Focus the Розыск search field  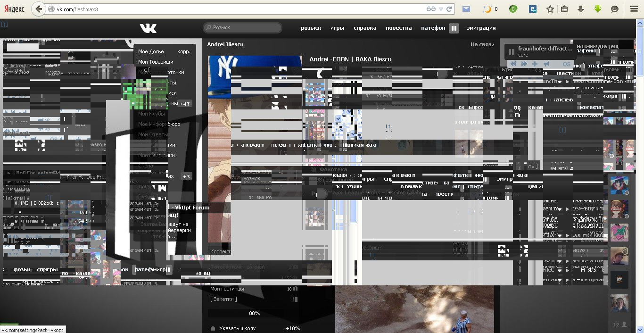(x=242, y=28)
